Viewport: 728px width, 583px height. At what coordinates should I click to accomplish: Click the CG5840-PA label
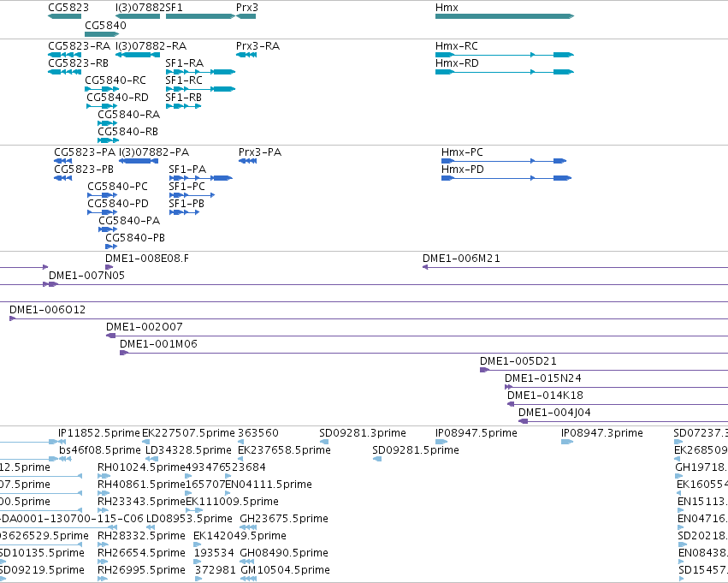129,221
